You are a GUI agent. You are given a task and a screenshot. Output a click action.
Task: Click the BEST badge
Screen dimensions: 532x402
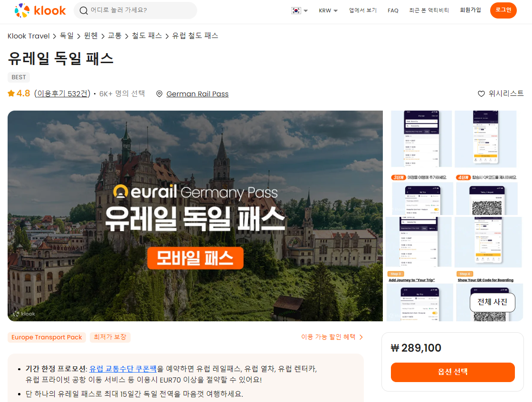pos(19,77)
